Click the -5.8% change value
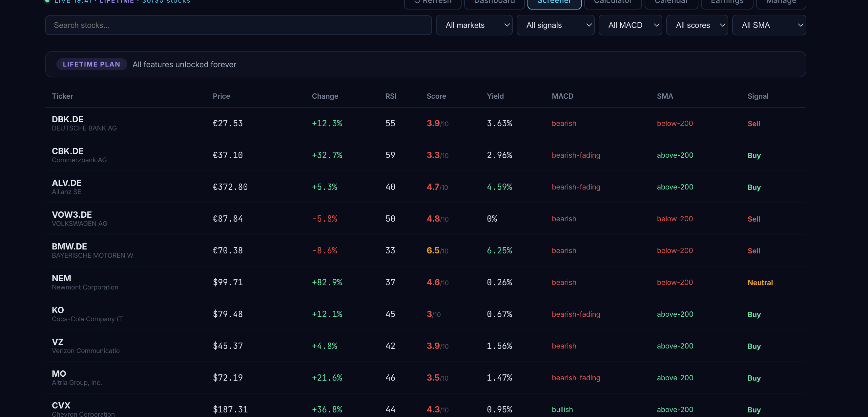 click(x=324, y=219)
